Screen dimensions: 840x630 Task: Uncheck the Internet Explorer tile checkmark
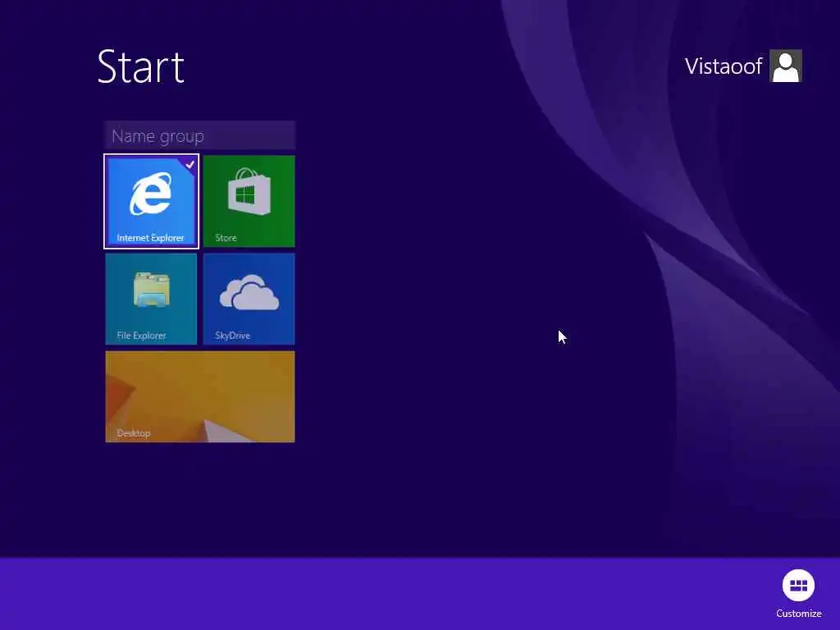189,164
